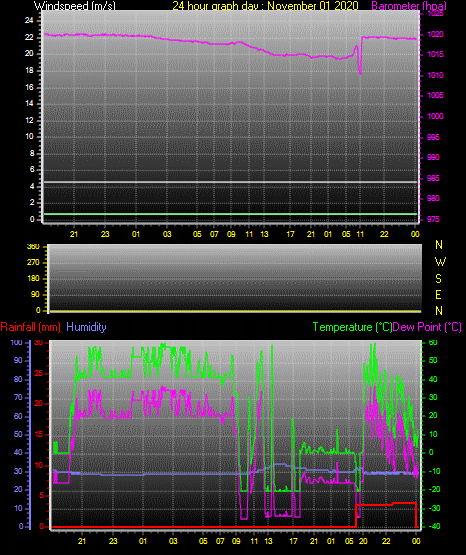Click the 1020 barometer axis value
The width and height of the screenshot is (466, 555).
pos(435,34)
